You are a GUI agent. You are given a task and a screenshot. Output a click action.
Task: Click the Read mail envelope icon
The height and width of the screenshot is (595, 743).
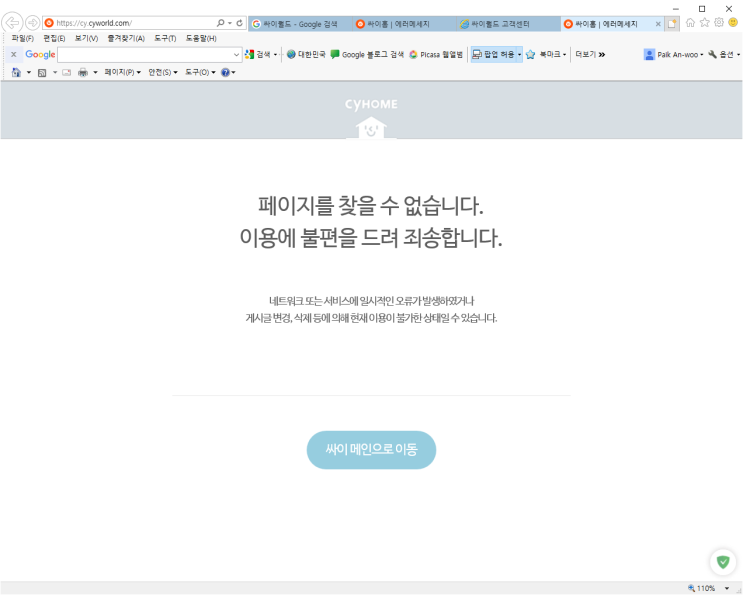pyautogui.click(x=67, y=72)
